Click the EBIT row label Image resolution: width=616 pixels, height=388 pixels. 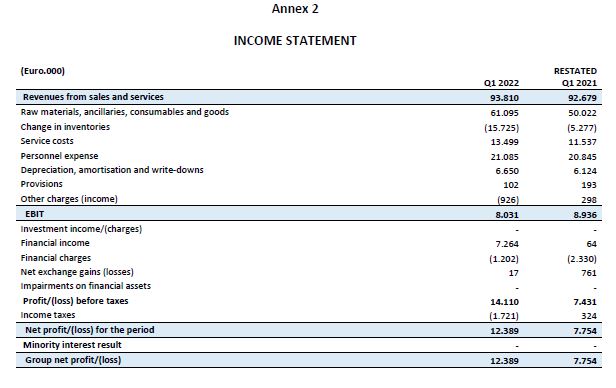pos(35,214)
